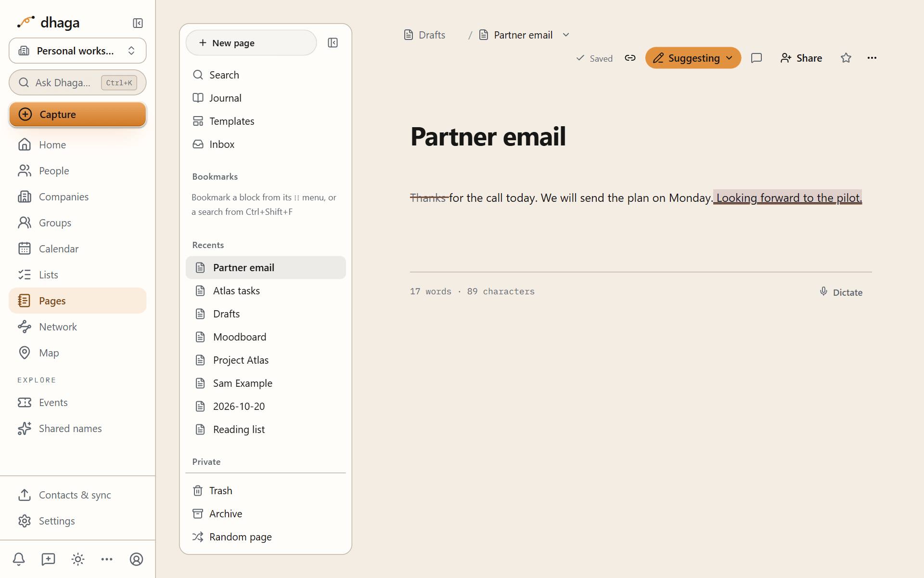This screenshot has width=924, height=578.
Task: Click the feedback message-plus icon
Action: pyautogui.click(x=48, y=559)
